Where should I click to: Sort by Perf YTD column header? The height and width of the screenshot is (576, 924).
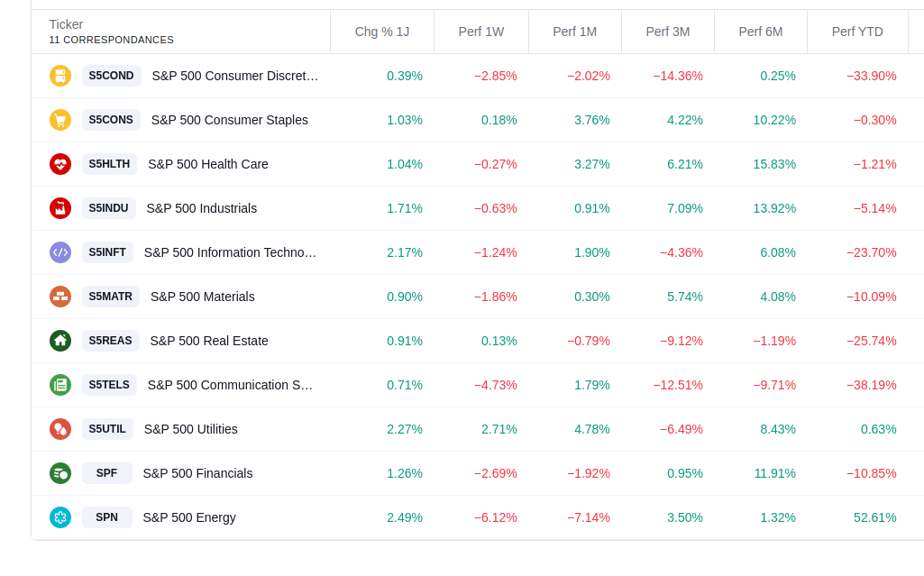tap(856, 32)
